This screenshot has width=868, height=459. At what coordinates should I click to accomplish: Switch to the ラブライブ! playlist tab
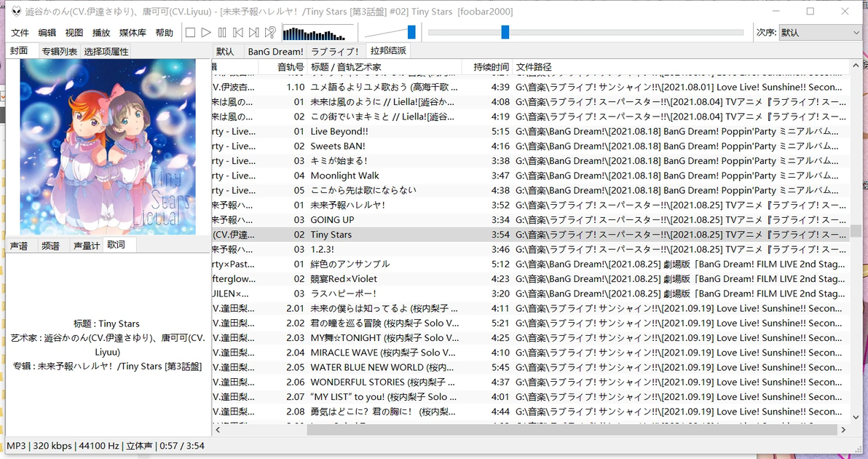coord(336,52)
